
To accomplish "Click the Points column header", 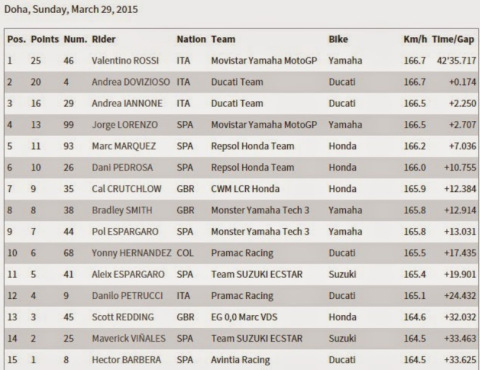I will coord(45,39).
